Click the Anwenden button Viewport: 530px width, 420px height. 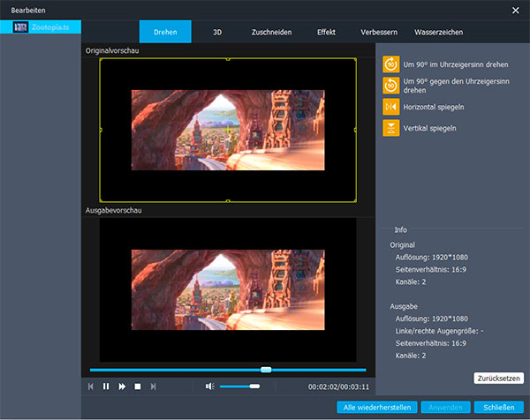tap(445, 407)
